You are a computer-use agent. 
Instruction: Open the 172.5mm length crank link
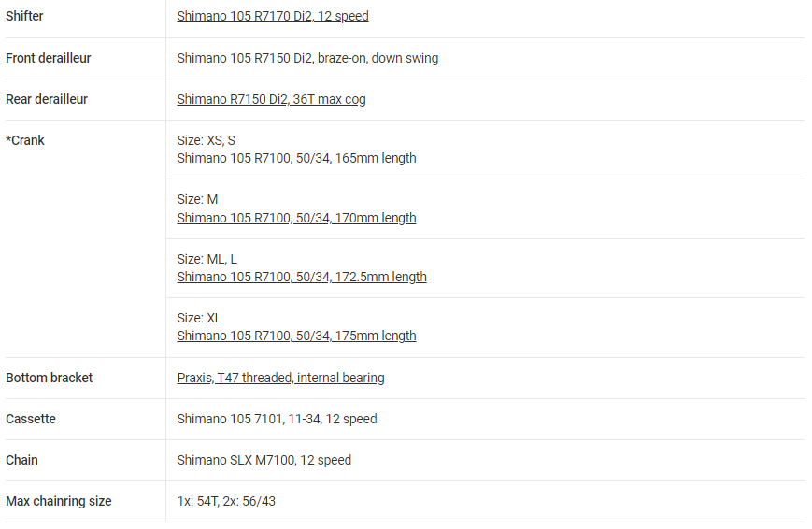pos(302,277)
